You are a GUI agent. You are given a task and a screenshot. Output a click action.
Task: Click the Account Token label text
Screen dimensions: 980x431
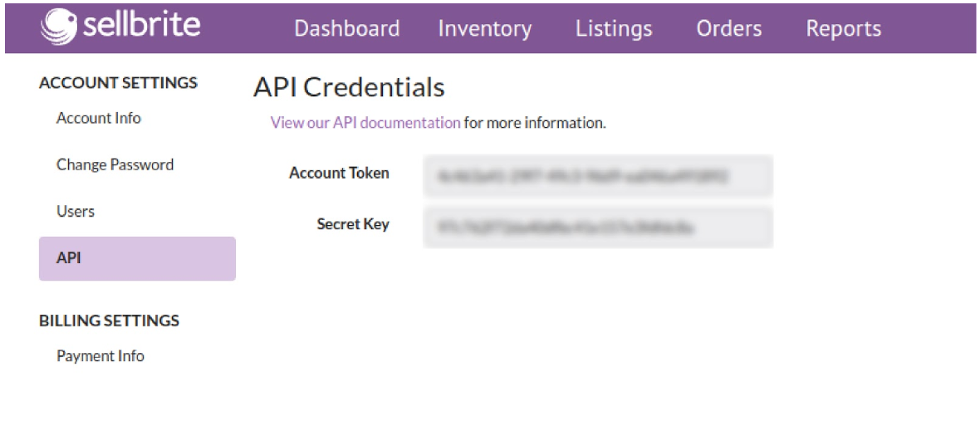click(x=340, y=173)
